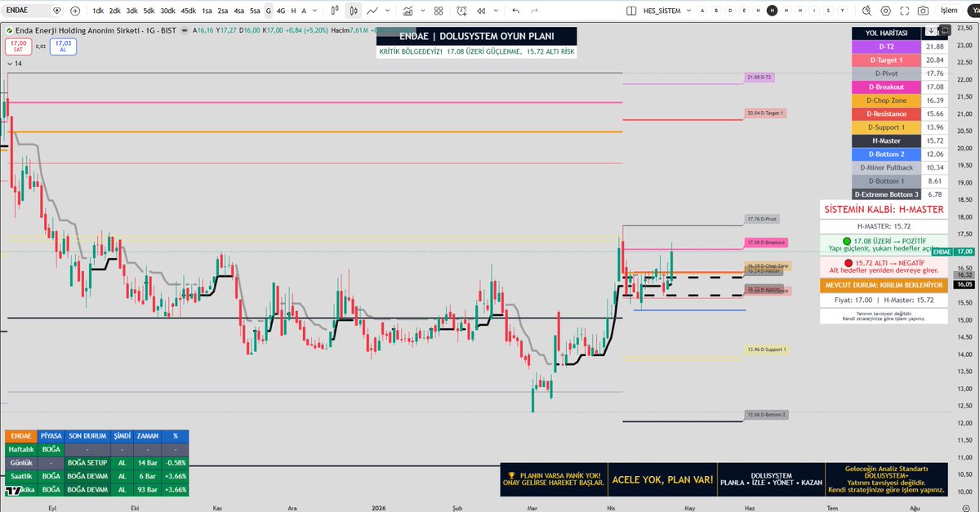
Task: Collapse the legend with icon after BIST
Action: point(183,30)
